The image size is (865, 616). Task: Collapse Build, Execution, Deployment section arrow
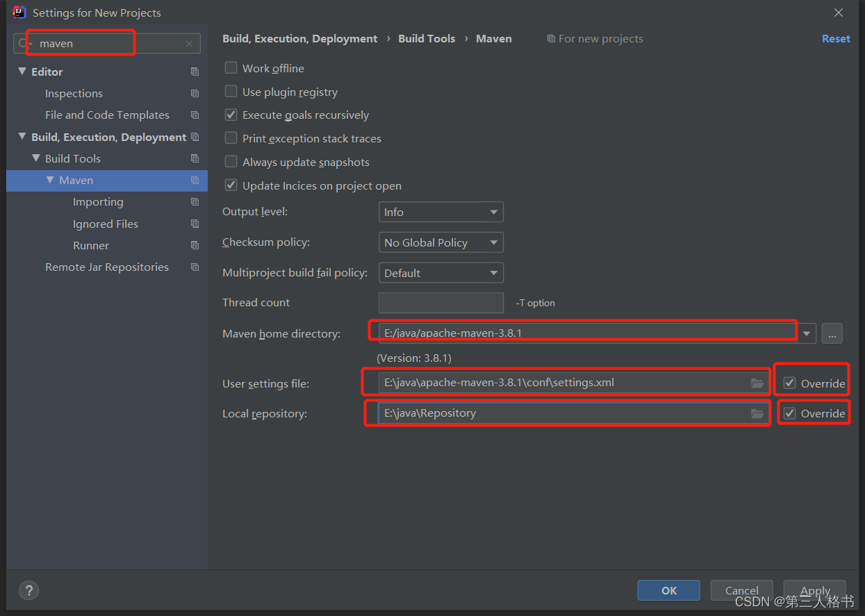(x=22, y=137)
